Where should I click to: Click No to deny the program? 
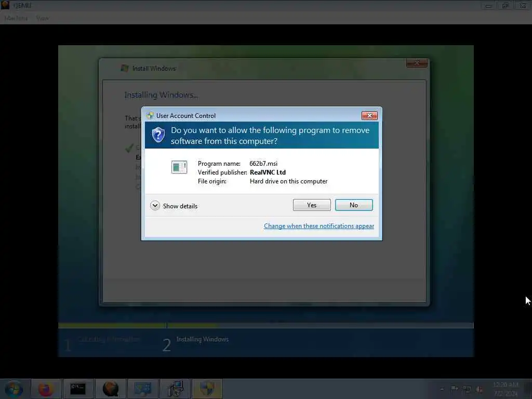[354, 205]
